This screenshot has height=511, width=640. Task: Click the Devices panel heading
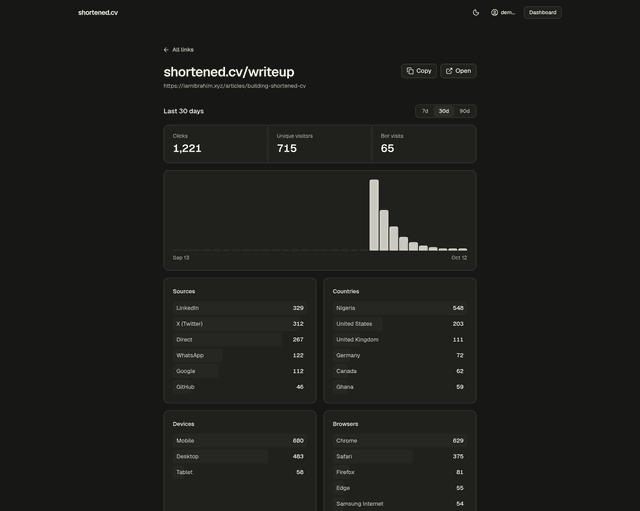click(x=183, y=424)
